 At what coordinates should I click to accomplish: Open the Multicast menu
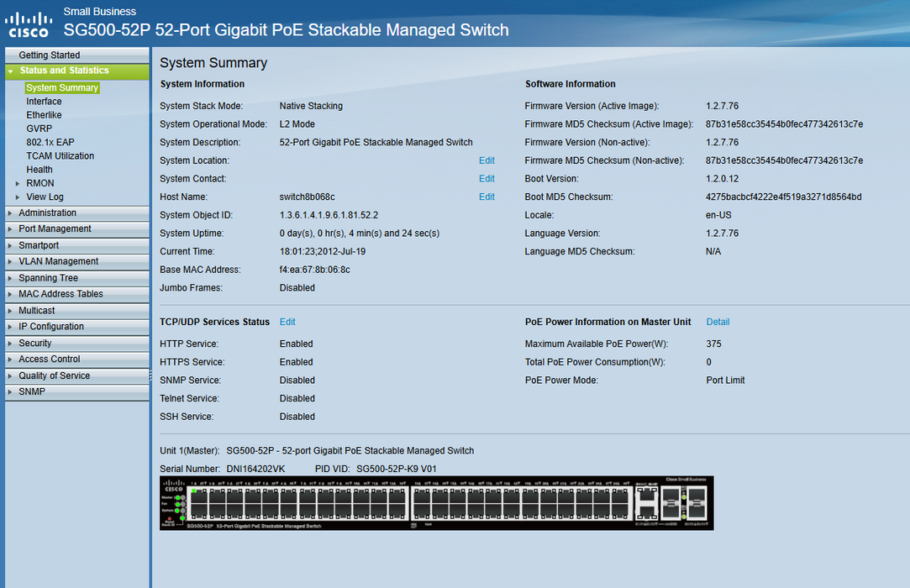coord(77,311)
